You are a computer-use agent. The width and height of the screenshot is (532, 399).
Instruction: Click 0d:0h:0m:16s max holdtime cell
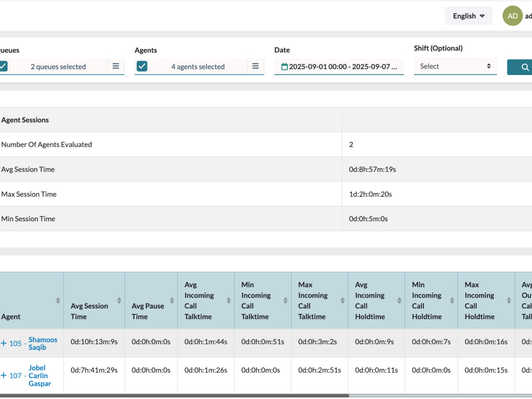pyautogui.click(x=486, y=342)
